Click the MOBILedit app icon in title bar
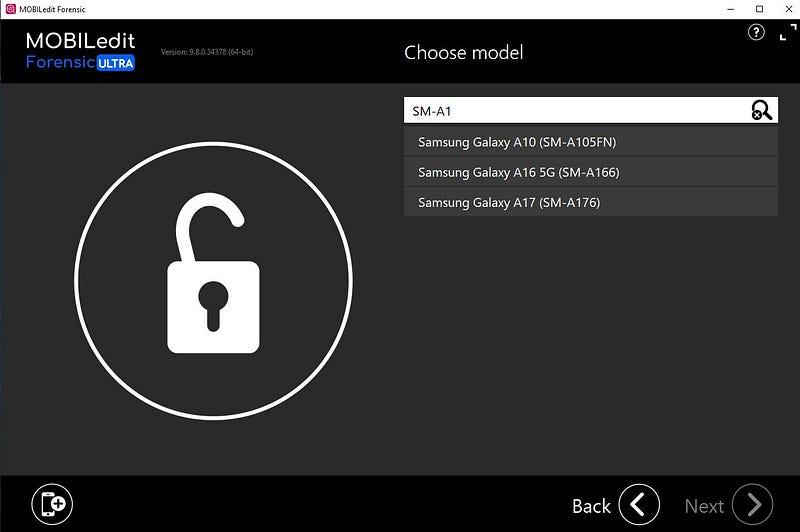The image size is (800, 532). pyautogui.click(x=10, y=9)
